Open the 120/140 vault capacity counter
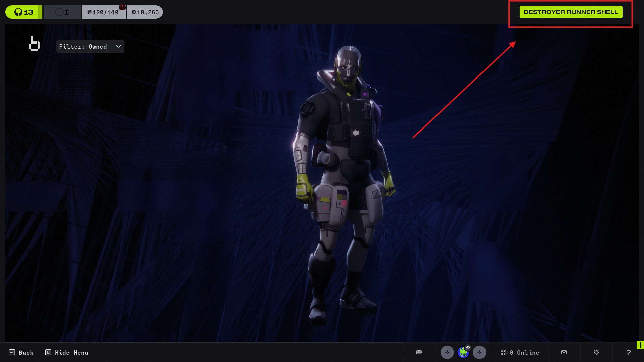This screenshot has height=362, width=644. [104, 12]
